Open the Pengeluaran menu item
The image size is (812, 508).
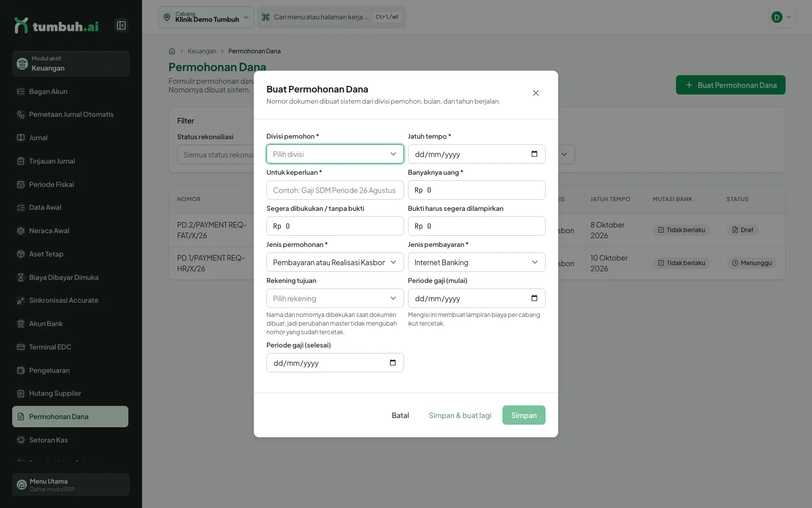point(71,370)
